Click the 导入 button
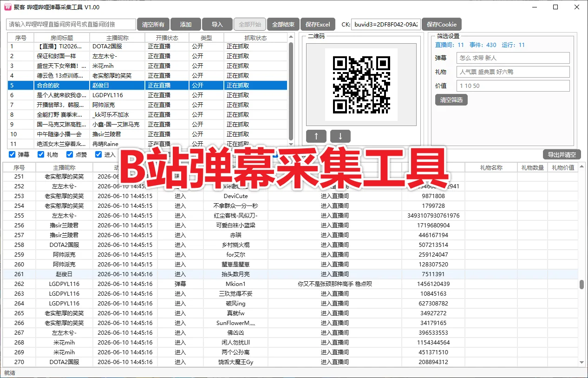 pyautogui.click(x=217, y=25)
